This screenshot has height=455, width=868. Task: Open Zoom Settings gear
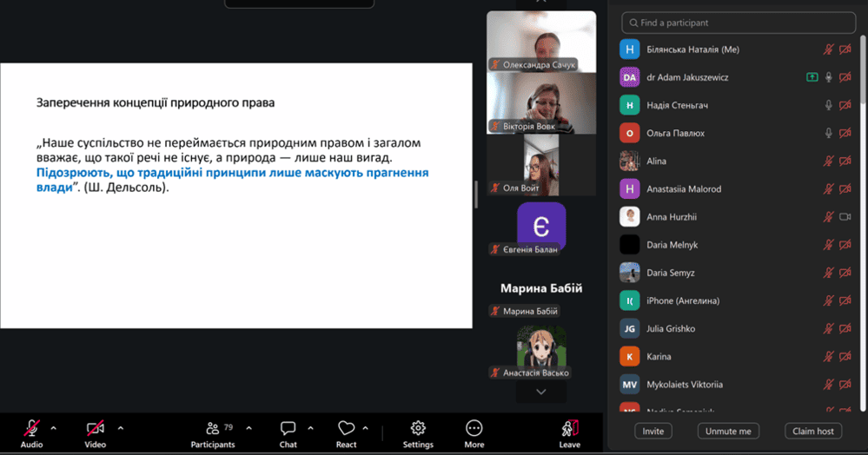click(x=418, y=428)
